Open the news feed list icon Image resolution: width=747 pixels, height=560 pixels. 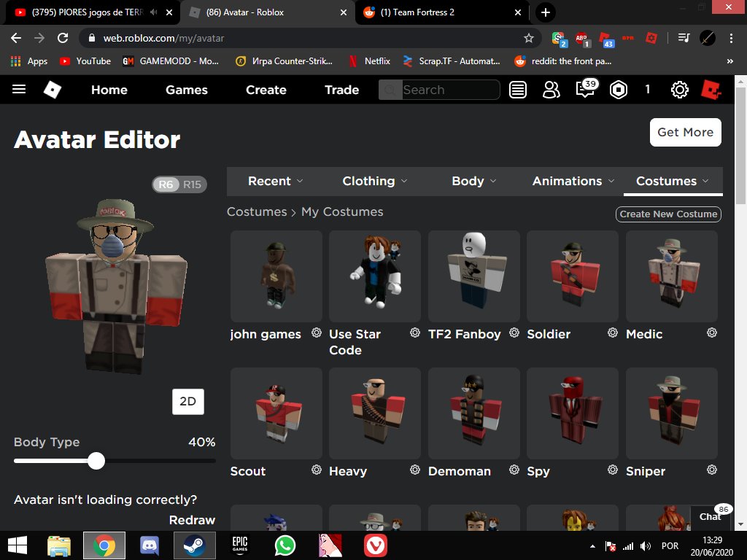(517, 90)
